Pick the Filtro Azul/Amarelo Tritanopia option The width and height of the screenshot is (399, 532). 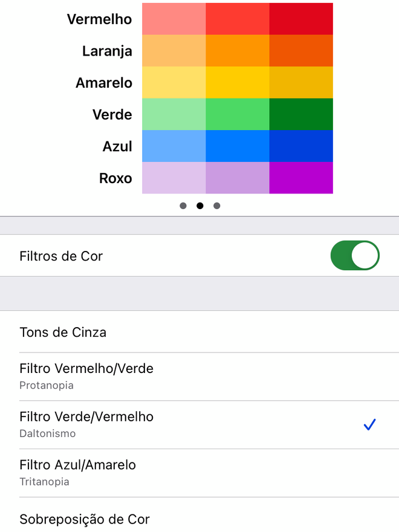tap(199, 473)
